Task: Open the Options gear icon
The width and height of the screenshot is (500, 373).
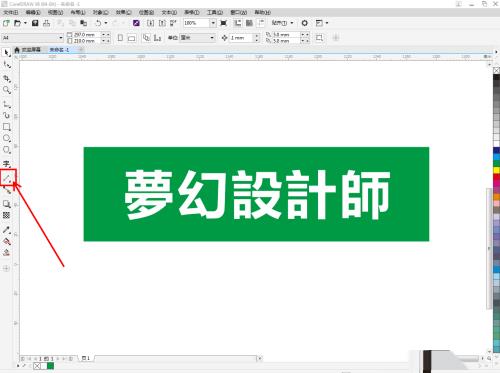Action: 304,23
